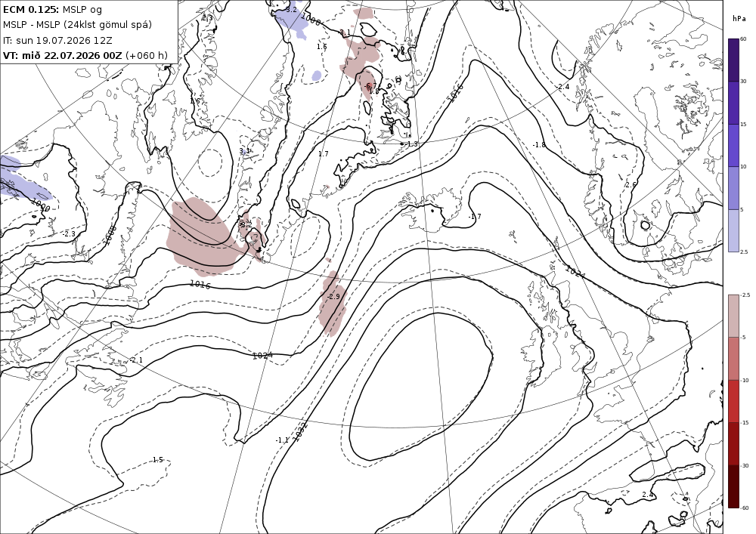The image size is (756, 534).
Task: Click the violet 10 to 15 hPa legend band
Action: tap(733, 146)
